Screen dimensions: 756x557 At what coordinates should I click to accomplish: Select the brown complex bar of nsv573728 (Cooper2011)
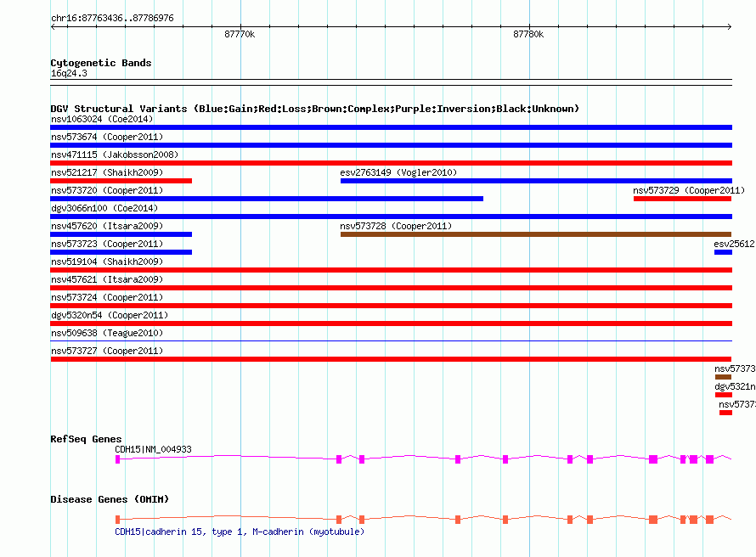536,234
